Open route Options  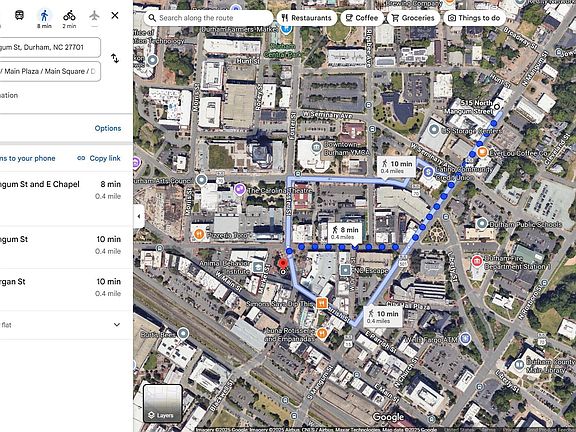click(x=108, y=128)
